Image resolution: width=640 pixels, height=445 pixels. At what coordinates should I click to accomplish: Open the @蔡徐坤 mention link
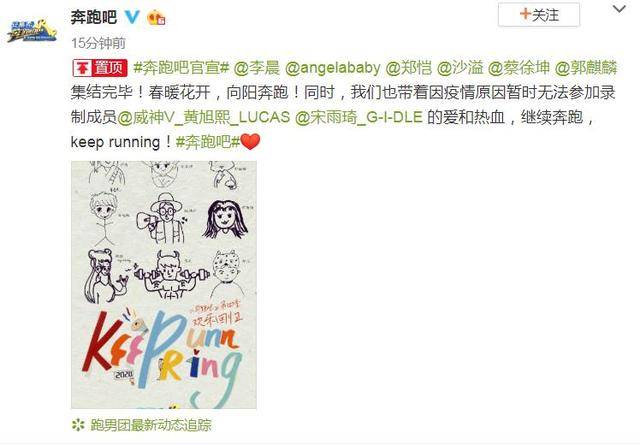[519, 68]
